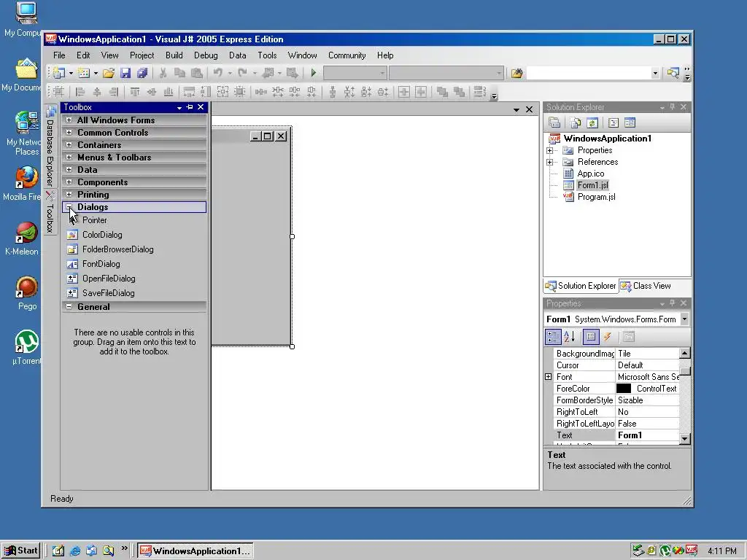Click the Align Tops layout icon
The image size is (747, 560).
point(135,92)
